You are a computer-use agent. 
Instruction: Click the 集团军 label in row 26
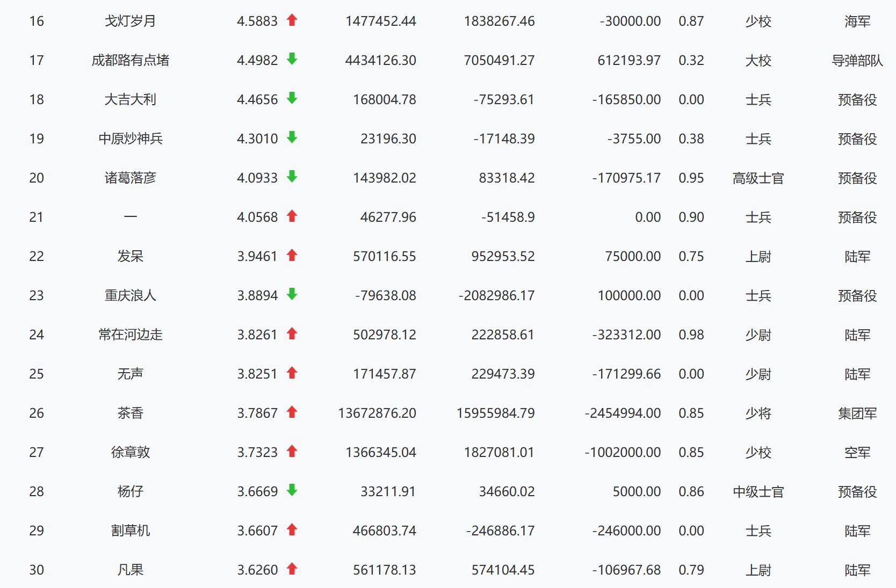click(x=857, y=413)
